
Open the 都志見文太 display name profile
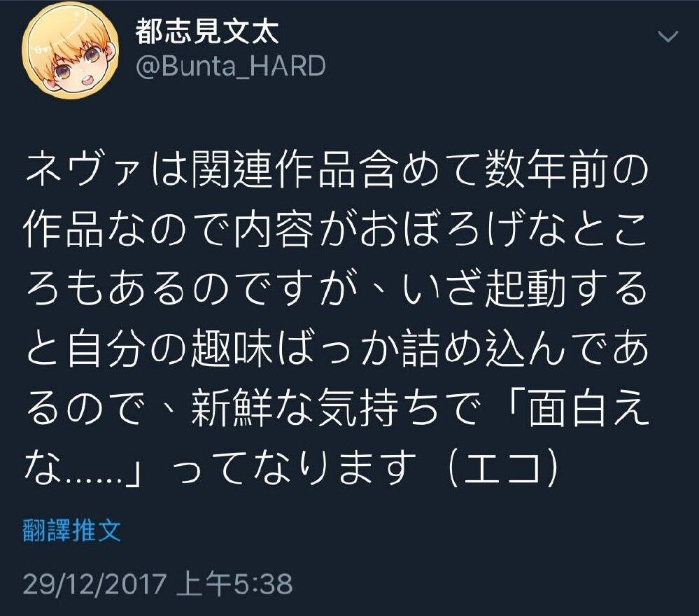tap(208, 32)
